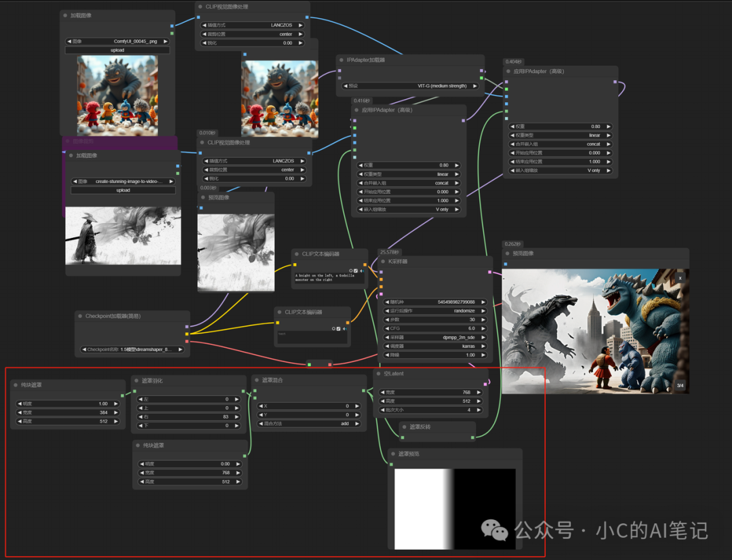732x560 pixels.
Task: Toggle checkbox in empty-text CLIP文本编码器
Action: point(339,329)
